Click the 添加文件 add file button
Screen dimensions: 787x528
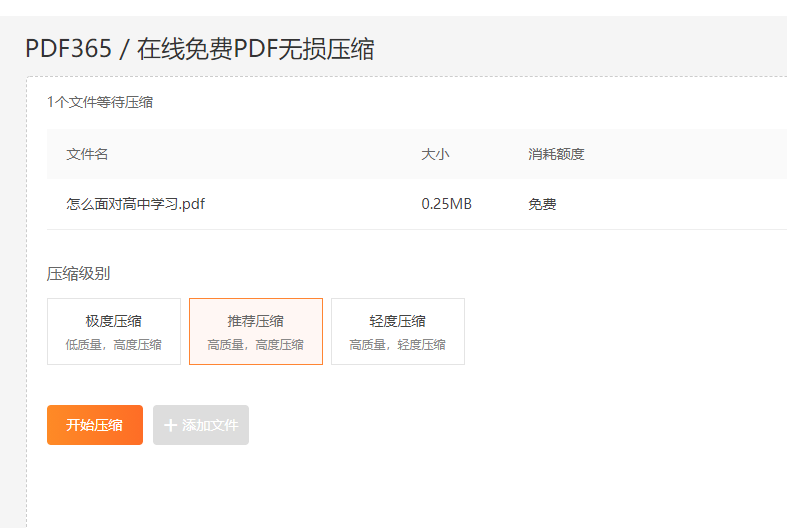201,425
